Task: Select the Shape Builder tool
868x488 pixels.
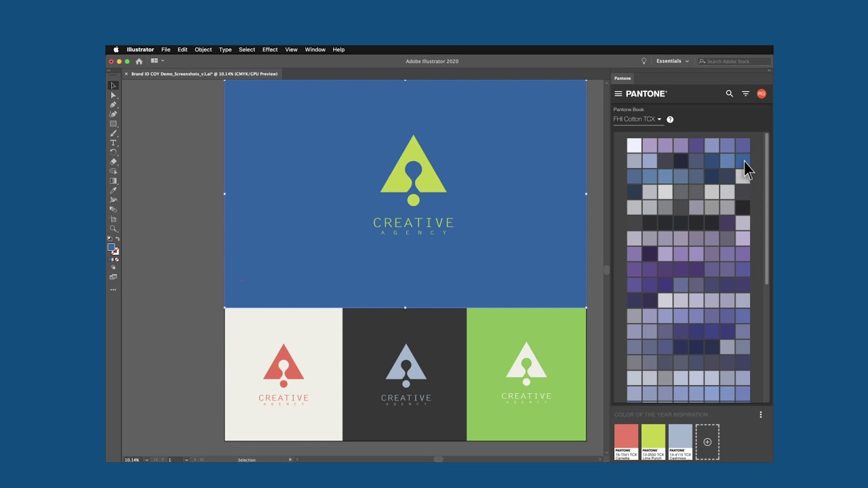Action: (x=113, y=171)
